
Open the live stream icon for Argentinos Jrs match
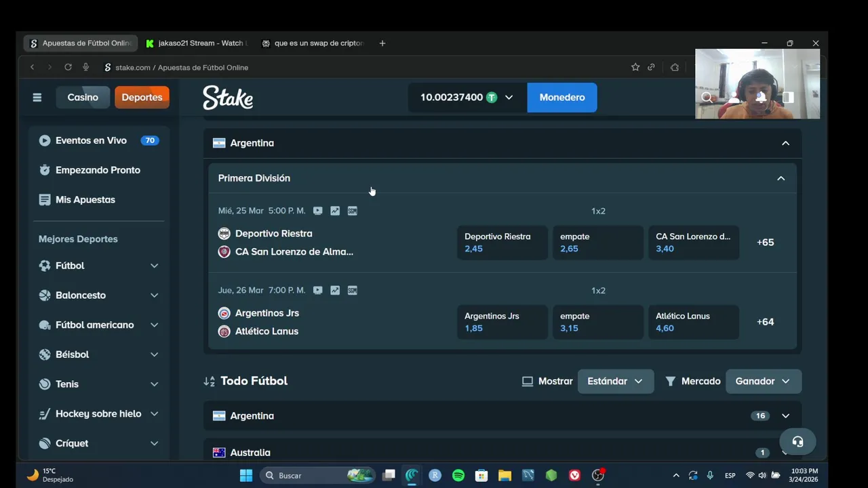coord(317,290)
